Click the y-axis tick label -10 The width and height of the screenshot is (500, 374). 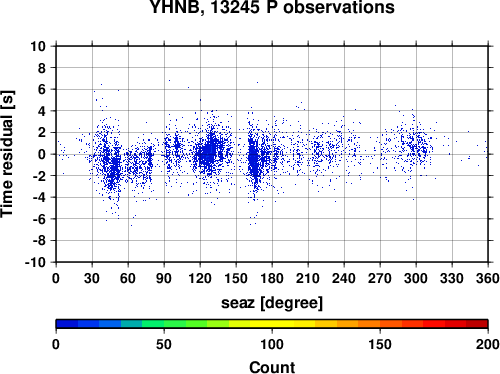(x=35, y=262)
